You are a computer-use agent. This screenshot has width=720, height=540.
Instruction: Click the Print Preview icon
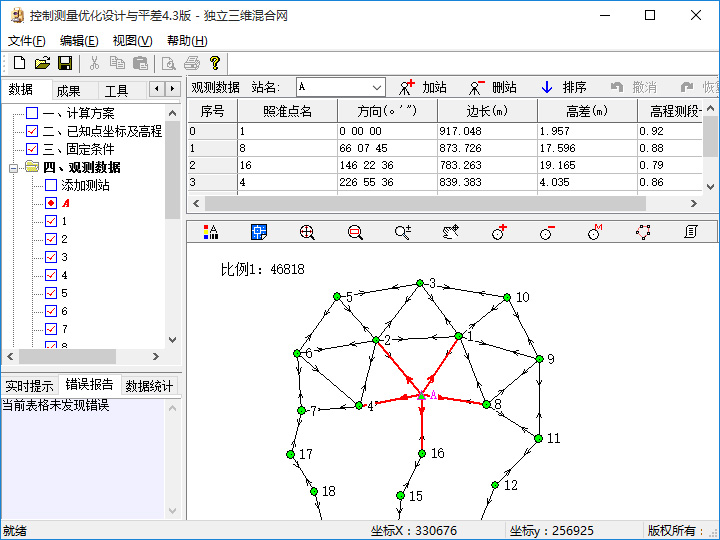coord(169,63)
